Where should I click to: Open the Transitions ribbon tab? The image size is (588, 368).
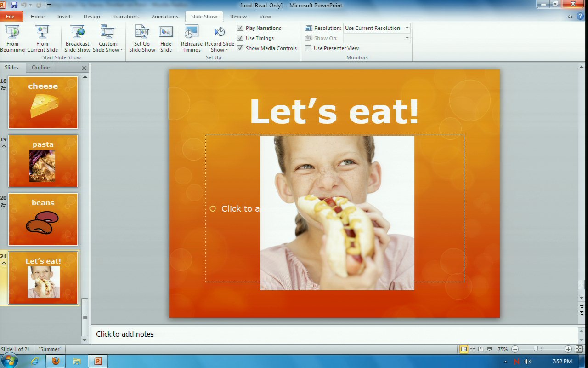coord(125,17)
